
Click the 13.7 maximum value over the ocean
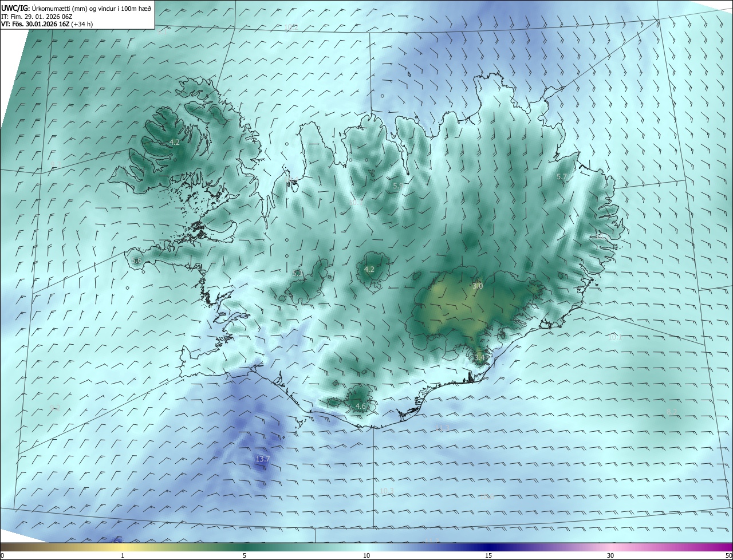point(262,459)
